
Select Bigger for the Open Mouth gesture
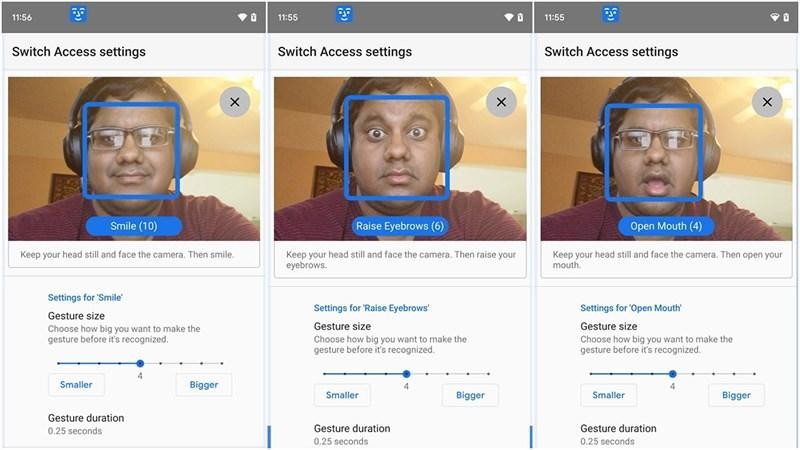(x=736, y=395)
